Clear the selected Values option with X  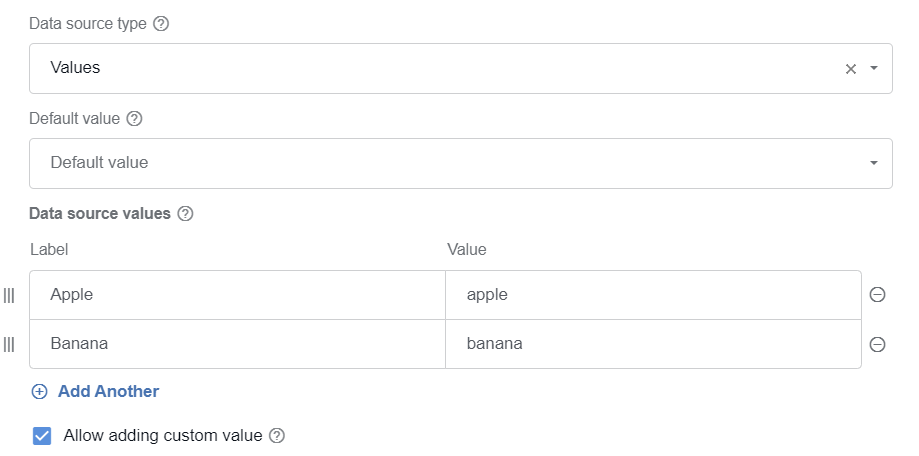pyautogui.click(x=850, y=69)
